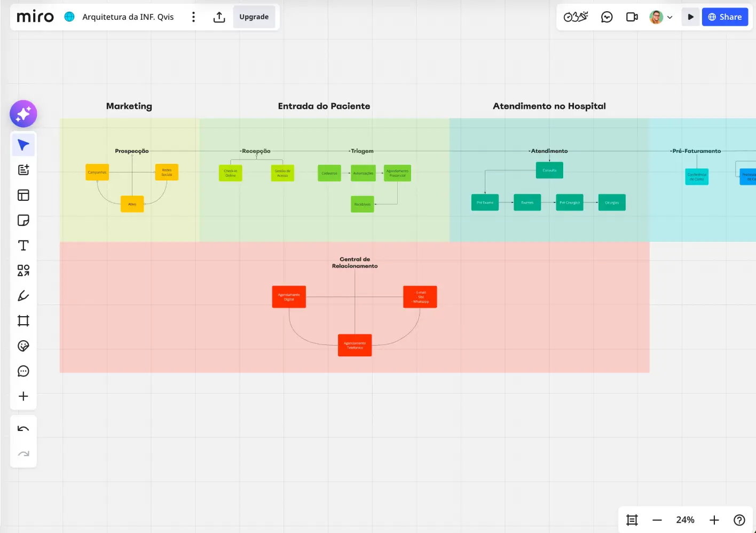Select the Check-in Online node
This screenshot has height=533, width=756.
231,173
